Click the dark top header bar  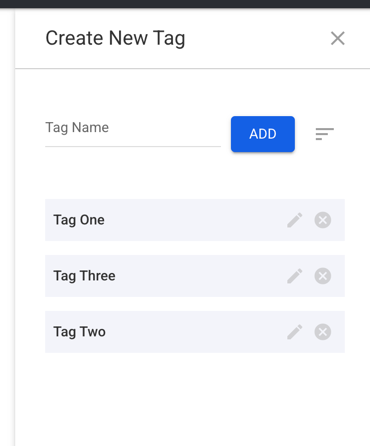[185, 4]
